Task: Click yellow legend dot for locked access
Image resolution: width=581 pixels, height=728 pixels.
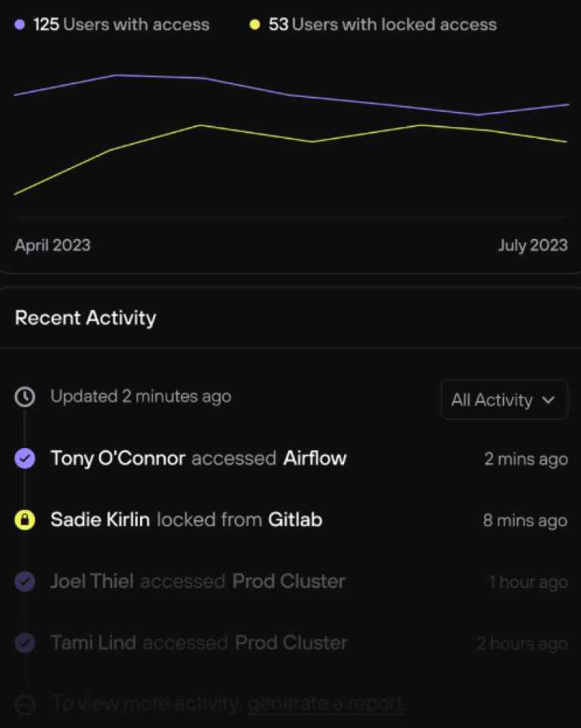Action: pyautogui.click(x=255, y=25)
